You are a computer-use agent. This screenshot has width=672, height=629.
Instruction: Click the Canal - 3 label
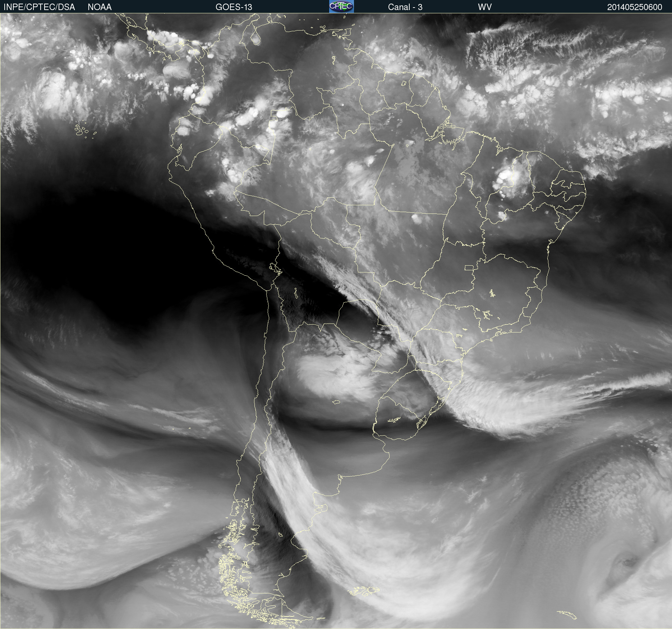point(405,7)
